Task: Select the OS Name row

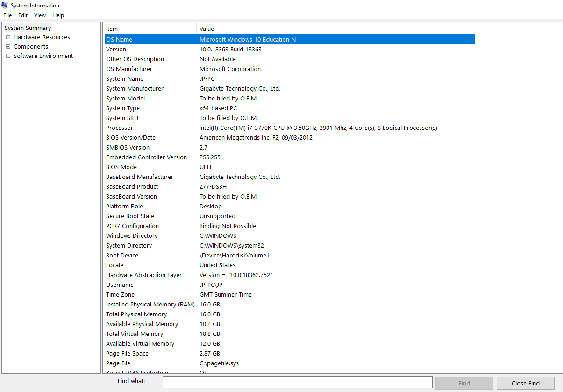Action: (x=290, y=40)
